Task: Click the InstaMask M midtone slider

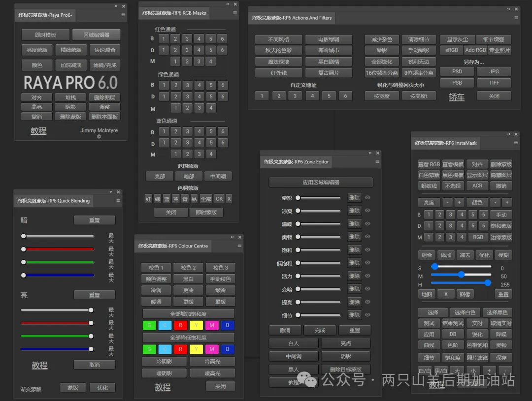Action: 461,275
